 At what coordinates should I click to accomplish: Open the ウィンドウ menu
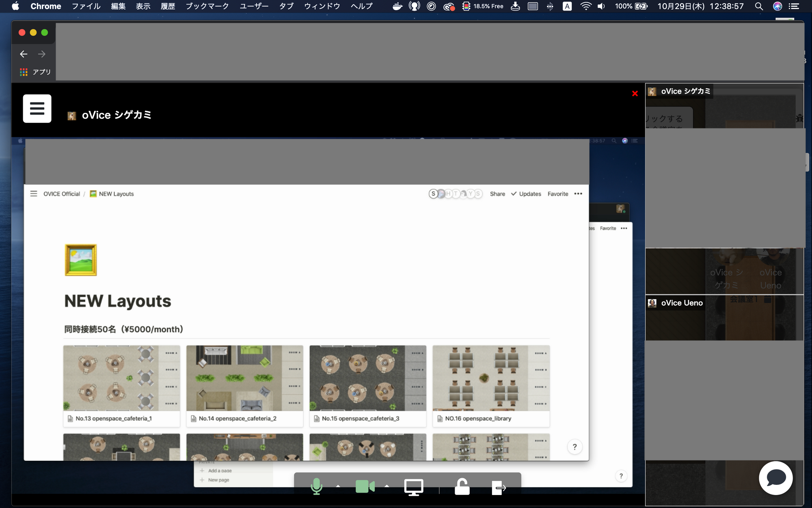[x=322, y=6]
